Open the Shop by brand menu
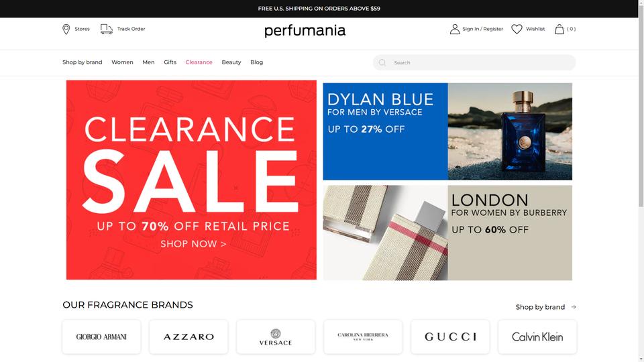 82,62
